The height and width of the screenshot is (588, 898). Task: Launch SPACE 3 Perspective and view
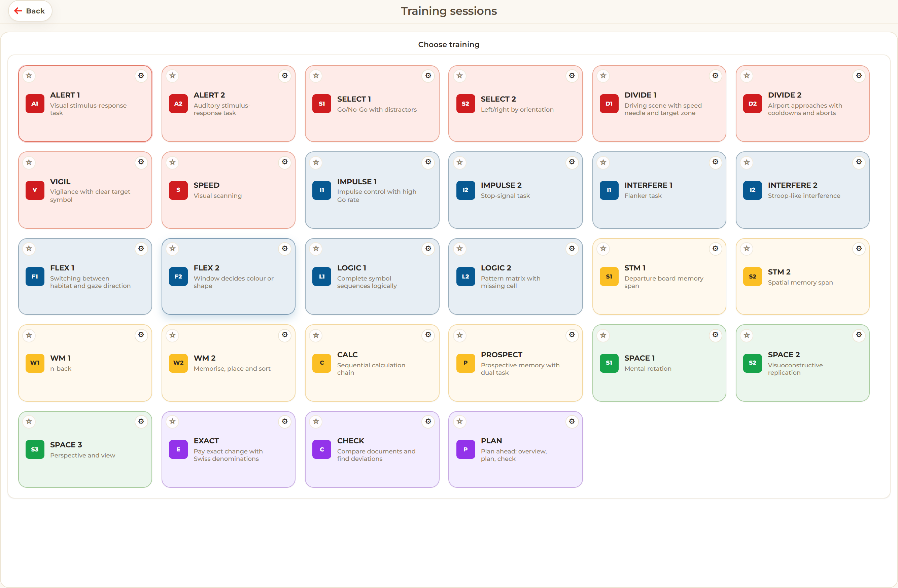[85, 449]
